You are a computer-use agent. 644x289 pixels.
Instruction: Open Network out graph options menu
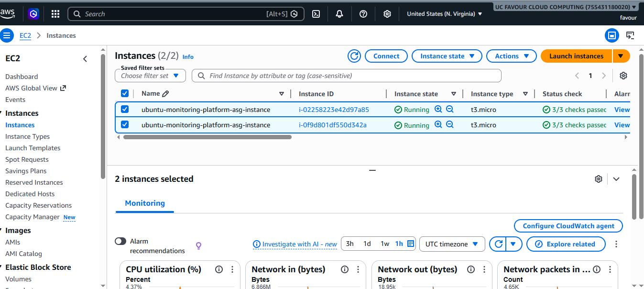[x=484, y=269]
